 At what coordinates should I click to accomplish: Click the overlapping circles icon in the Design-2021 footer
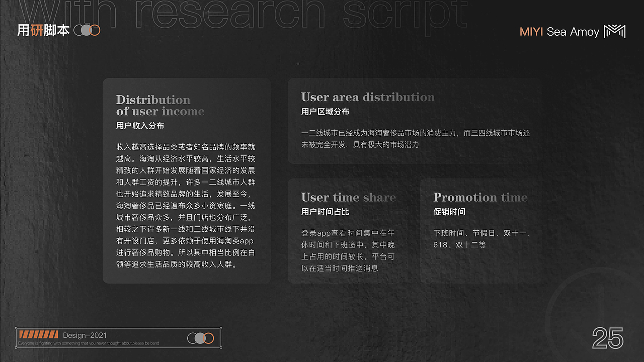point(201,338)
